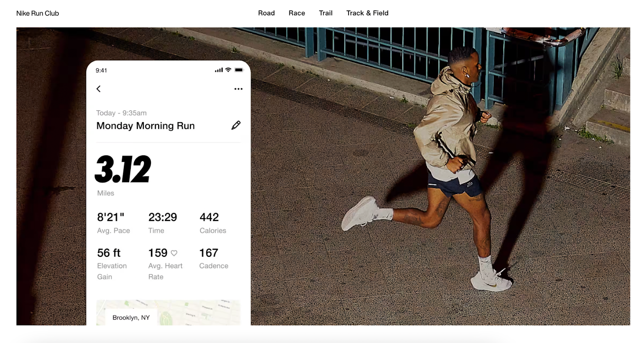Image resolution: width=644 pixels, height=343 pixels.
Task: Click the 'Today - 9:35am' timestamp
Action: click(122, 113)
